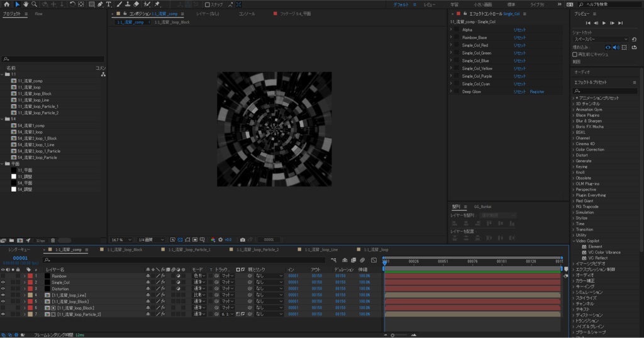644x338 pixels.
Task: Hide the [1:1_流背_loop_Line] layer via its eye
Action: point(3,295)
